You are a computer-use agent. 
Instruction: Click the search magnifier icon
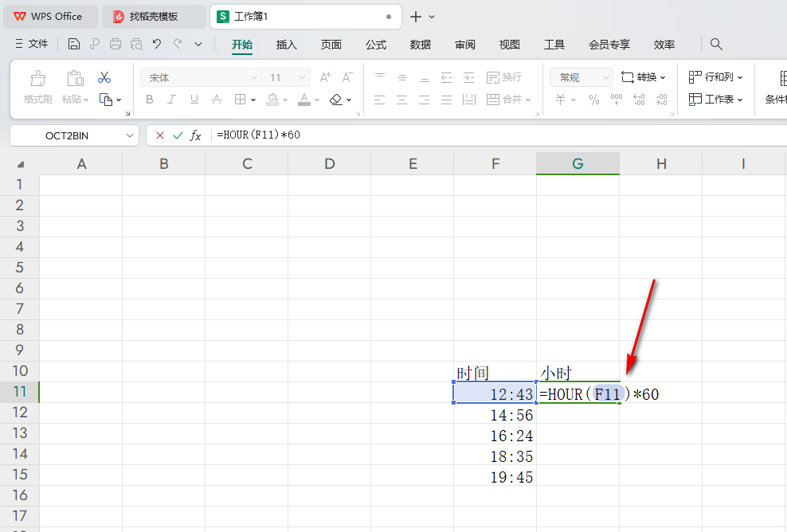(716, 45)
